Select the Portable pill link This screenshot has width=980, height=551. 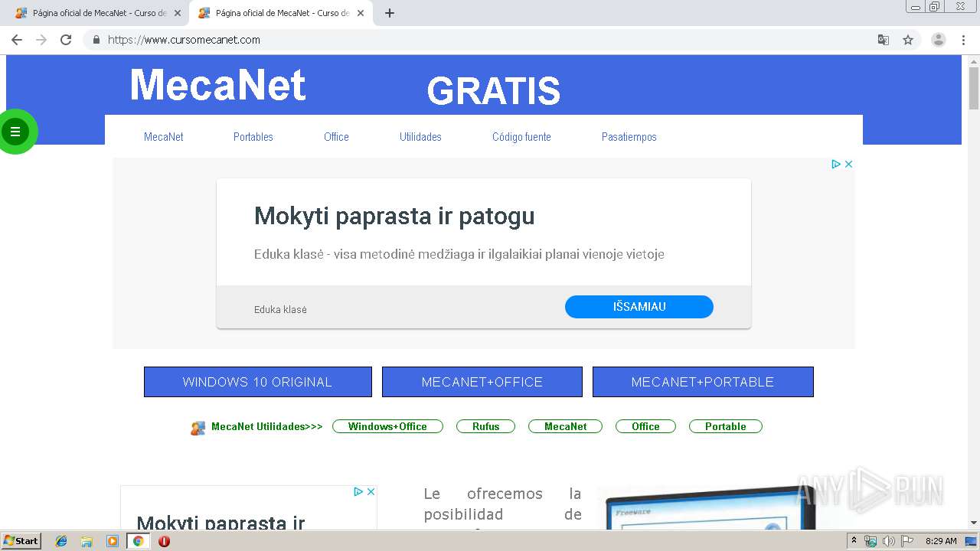726,426
